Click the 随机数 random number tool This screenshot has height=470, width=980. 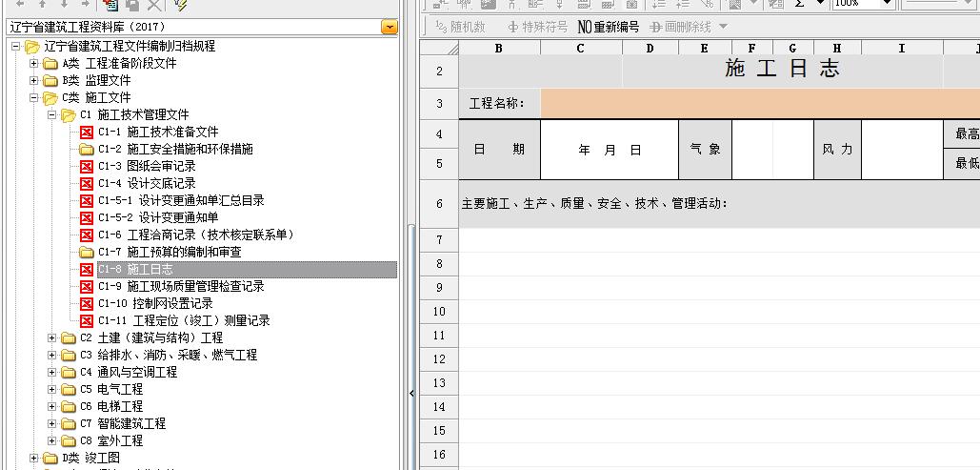(x=460, y=27)
